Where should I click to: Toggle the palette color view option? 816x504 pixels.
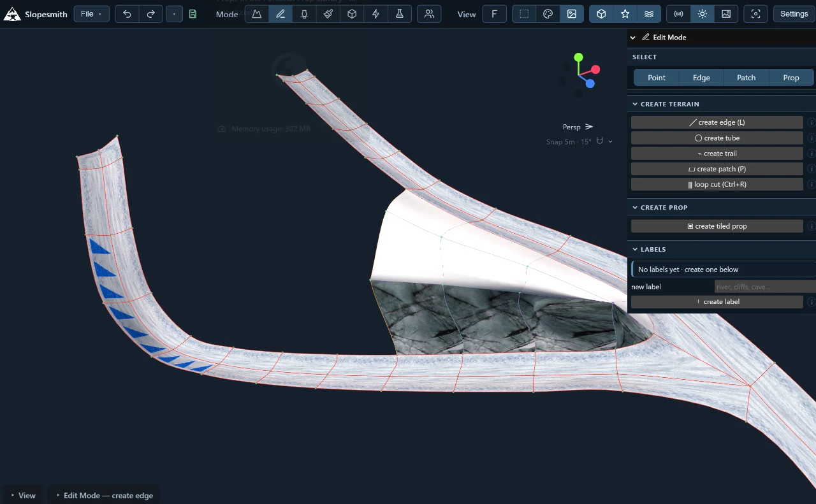coord(548,14)
